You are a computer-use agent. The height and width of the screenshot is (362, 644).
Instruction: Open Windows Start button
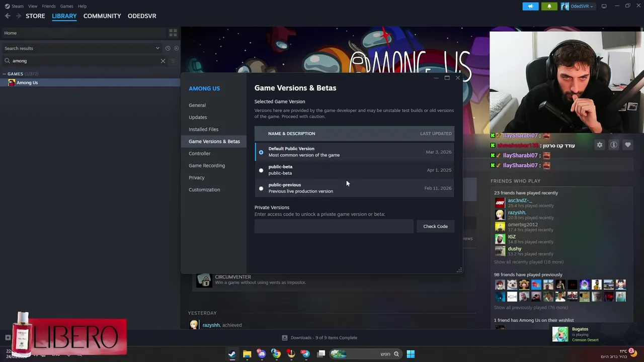pyautogui.click(x=411, y=354)
